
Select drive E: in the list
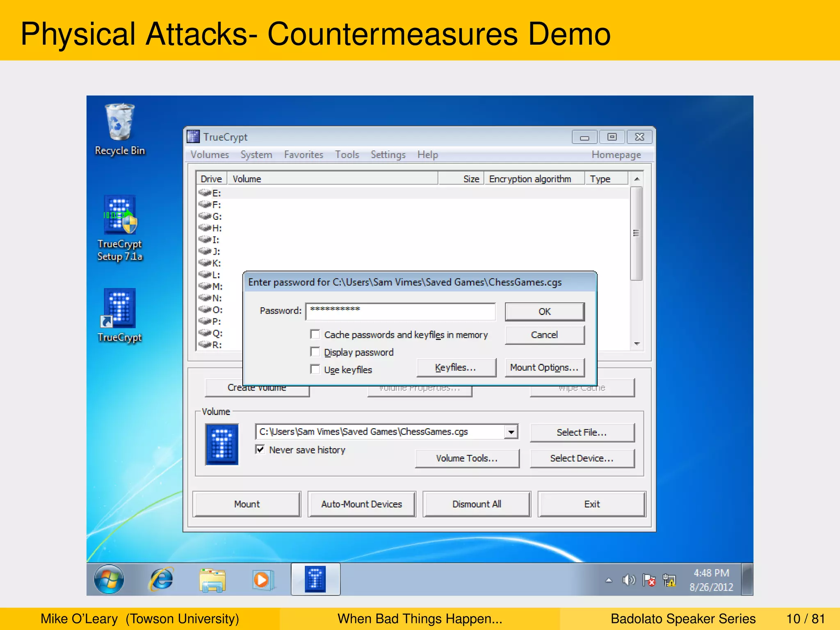[x=412, y=193]
